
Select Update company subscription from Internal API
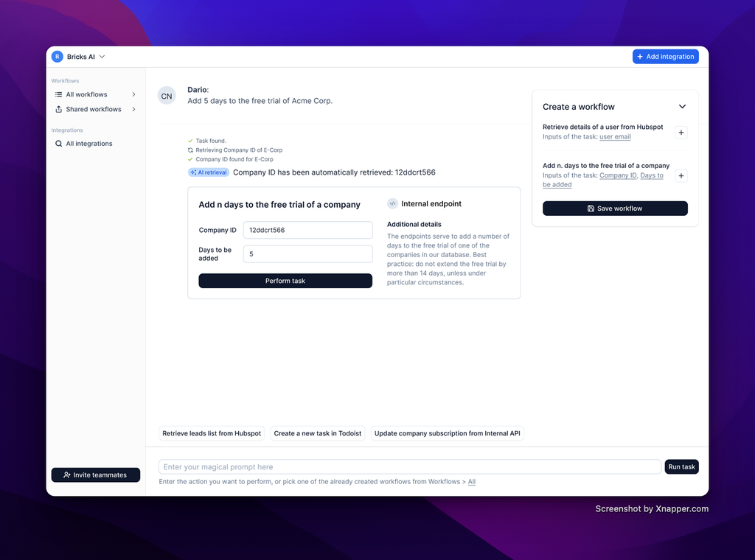447,433
